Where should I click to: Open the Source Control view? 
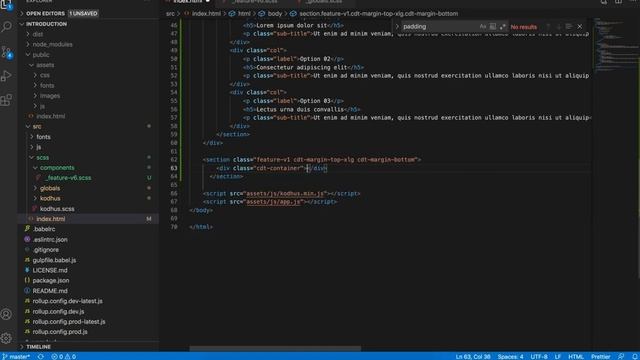7,52
